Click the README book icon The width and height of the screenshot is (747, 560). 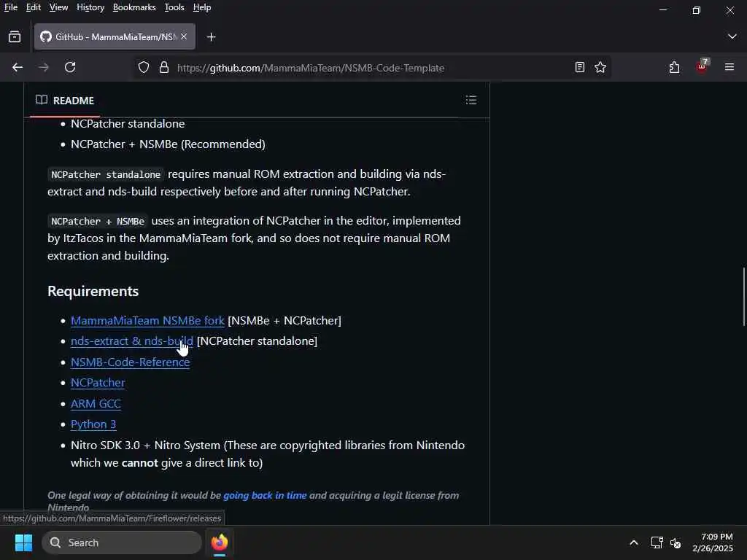tap(42, 100)
